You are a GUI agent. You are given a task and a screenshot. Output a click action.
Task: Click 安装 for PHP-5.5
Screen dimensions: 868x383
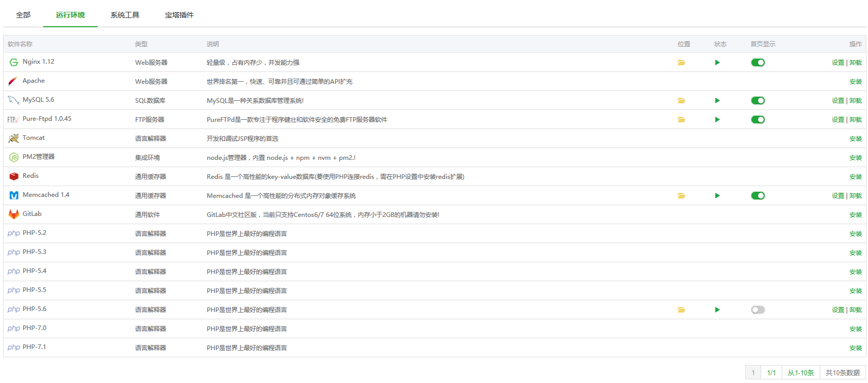856,291
